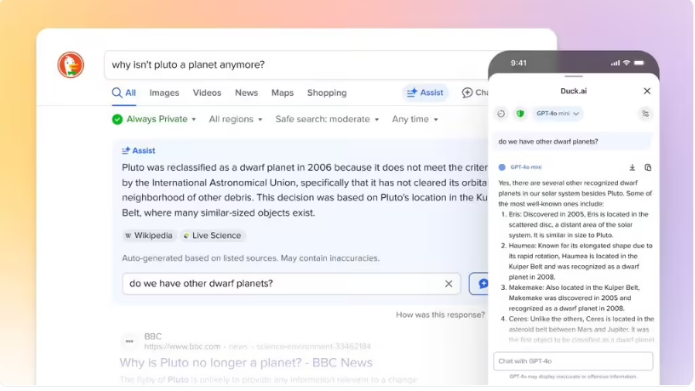Click the Assist button in tab bar

pyautogui.click(x=425, y=93)
